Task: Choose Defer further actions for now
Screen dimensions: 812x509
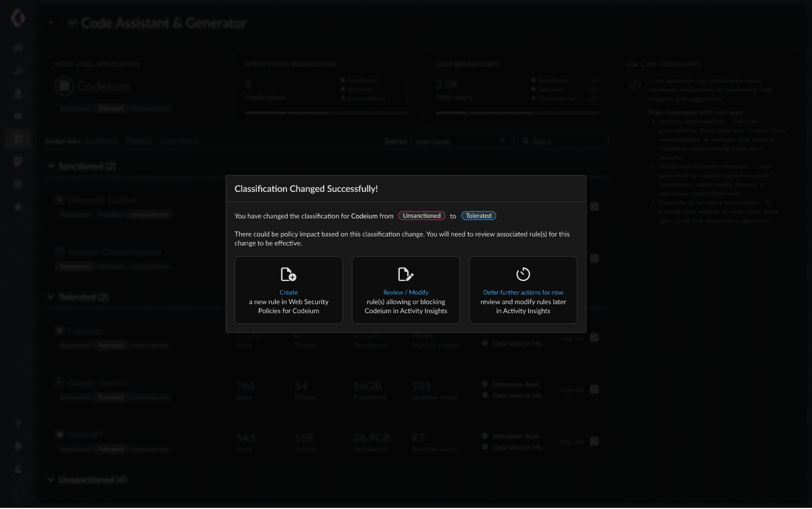Action: (x=523, y=292)
